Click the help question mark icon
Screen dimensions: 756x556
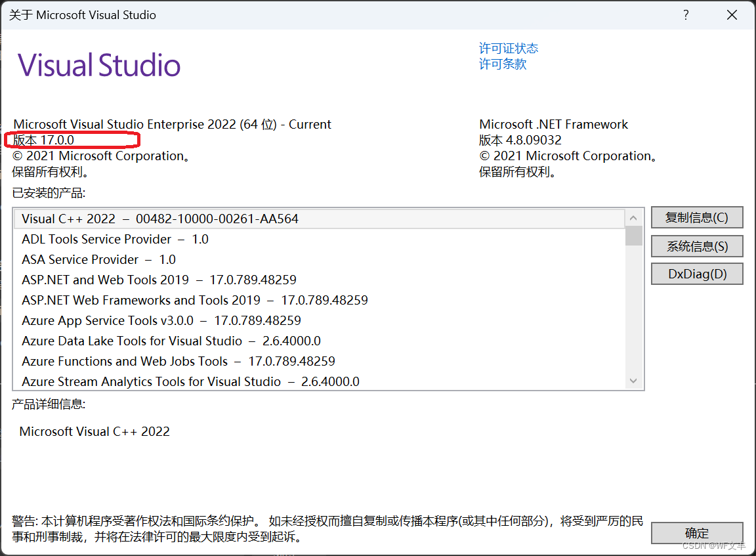(x=686, y=15)
